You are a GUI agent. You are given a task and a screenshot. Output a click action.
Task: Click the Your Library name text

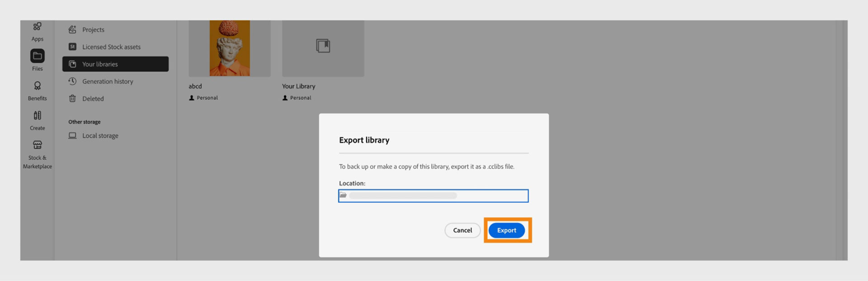[298, 86]
